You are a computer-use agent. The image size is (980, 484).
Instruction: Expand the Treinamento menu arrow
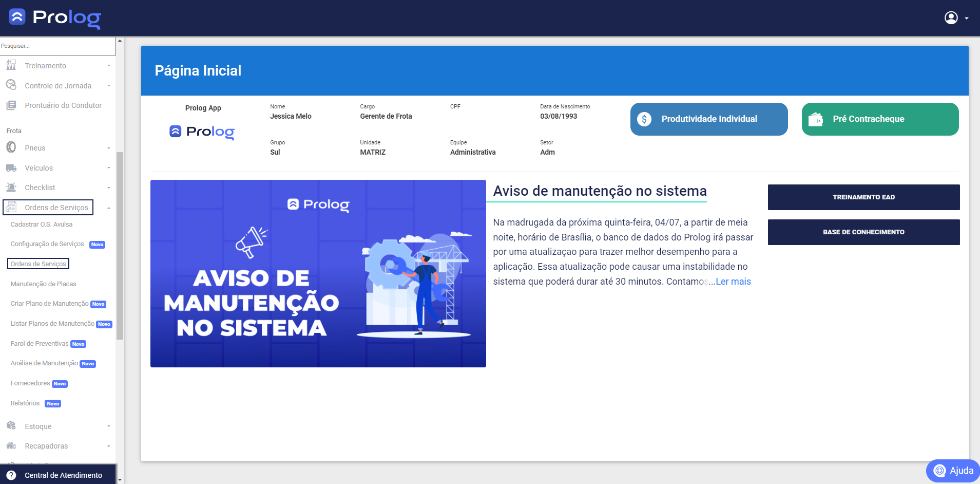(109, 66)
